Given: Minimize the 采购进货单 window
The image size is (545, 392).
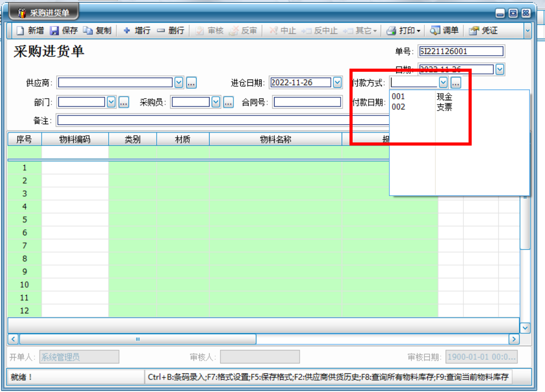Looking at the screenshot, I should pos(500,13).
